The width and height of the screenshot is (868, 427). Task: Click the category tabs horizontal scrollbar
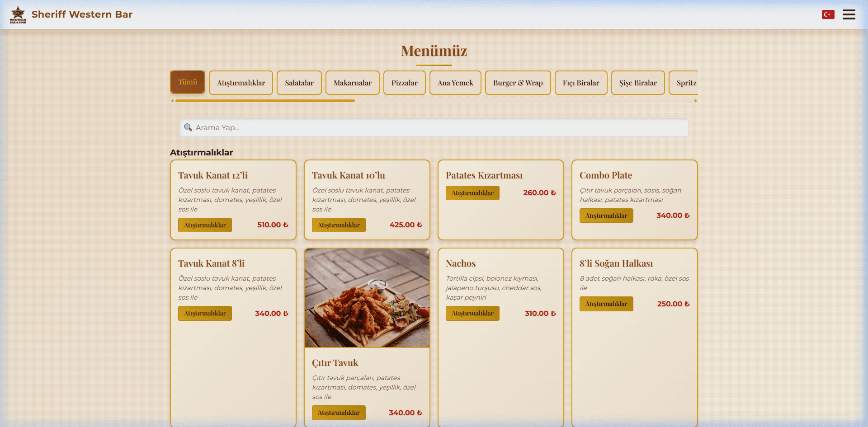(x=265, y=101)
